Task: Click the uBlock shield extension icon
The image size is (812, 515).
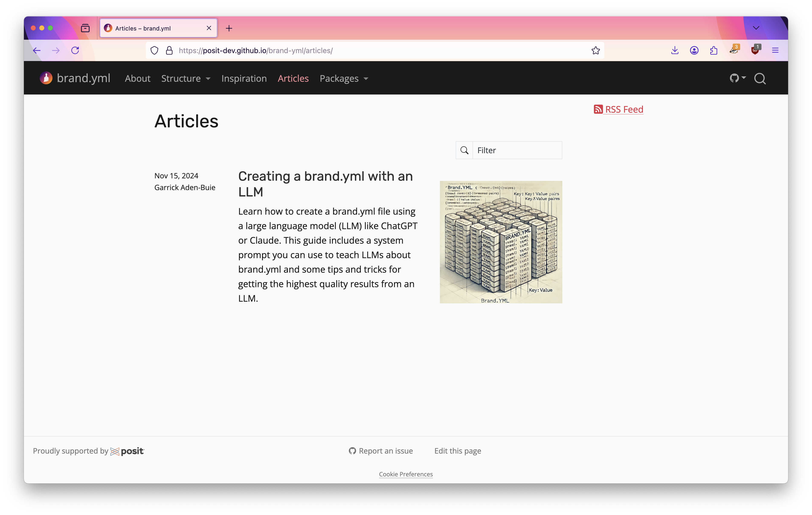Action: coord(755,51)
